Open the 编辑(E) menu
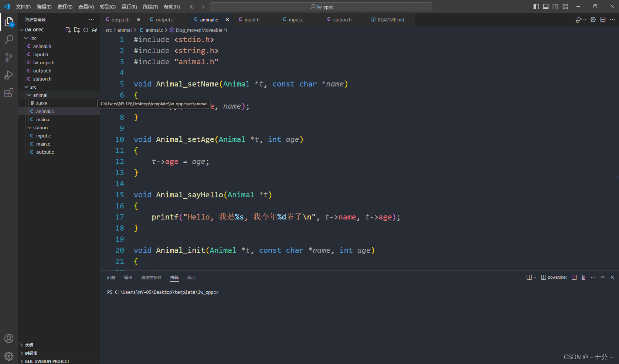Viewport: 619px width, 364px height. 44,7
